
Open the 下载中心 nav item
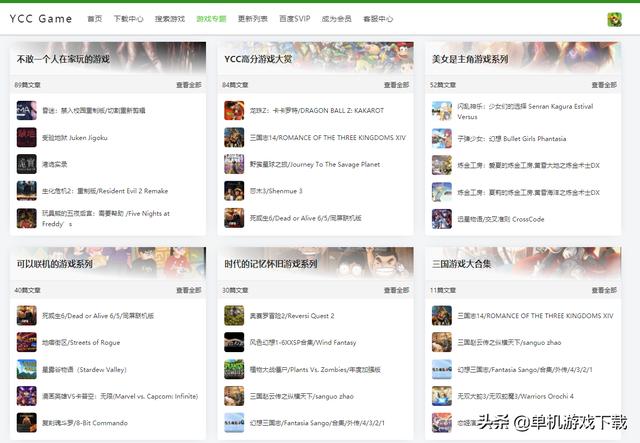tap(128, 19)
